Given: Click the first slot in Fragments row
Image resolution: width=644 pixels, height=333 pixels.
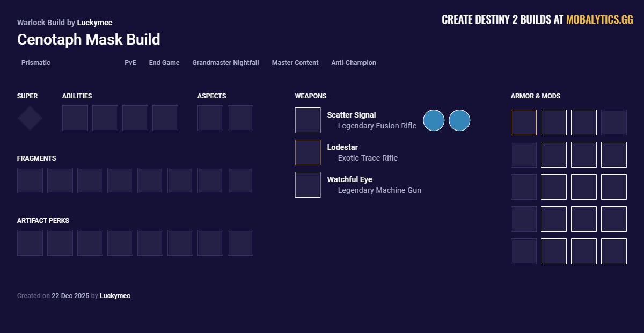Looking at the screenshot, I should (30, 180).
